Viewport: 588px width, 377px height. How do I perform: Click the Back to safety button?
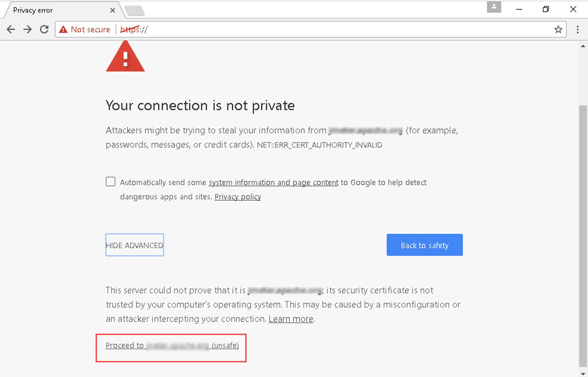424,245
